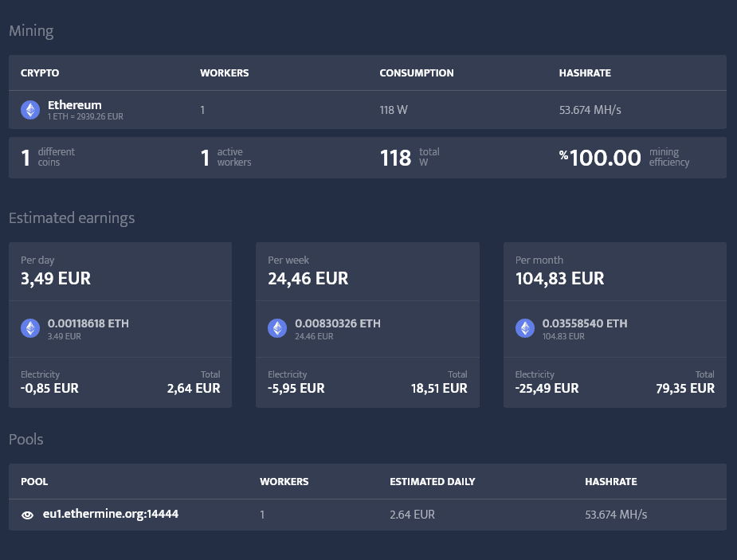Click the ESTIMATED DAILY column header
This screenshot has width=737, height=560.
point(433,482)
